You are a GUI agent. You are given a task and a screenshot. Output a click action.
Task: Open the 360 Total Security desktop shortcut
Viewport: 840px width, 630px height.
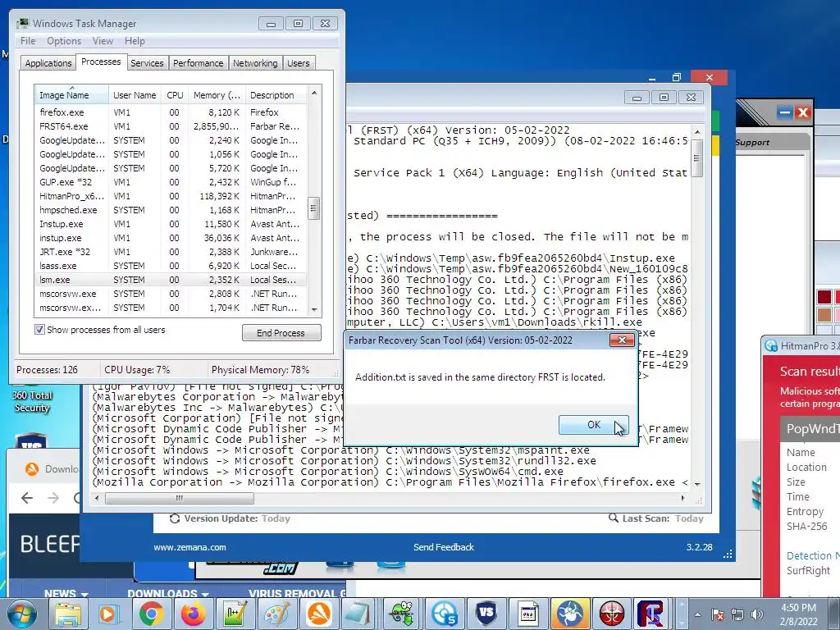coord(32,396)
